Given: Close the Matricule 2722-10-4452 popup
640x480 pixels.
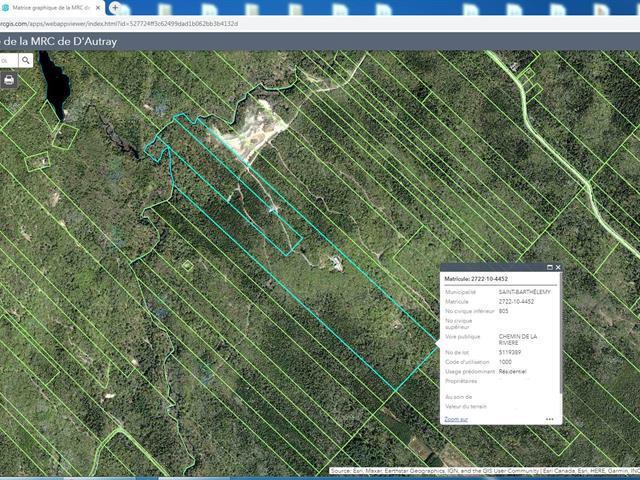Looking at the screenshot, I should [x=558, y=268].
